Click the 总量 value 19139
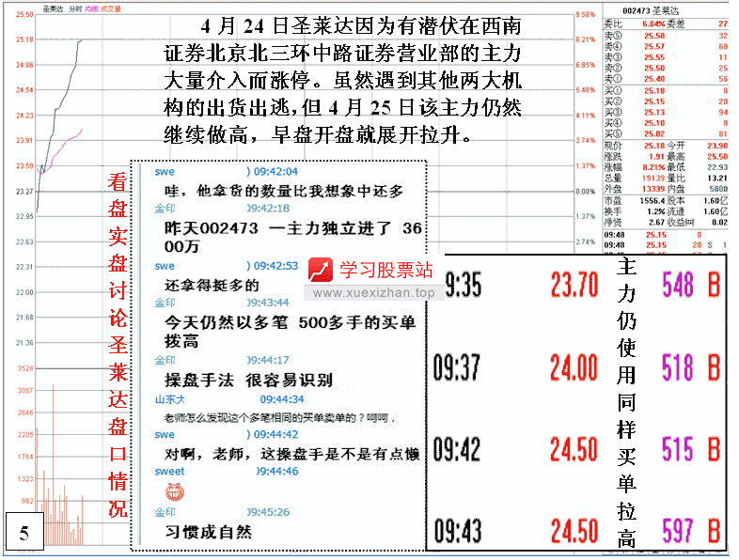Viewport: 739px width, 560px height. [x=653, y=179]
